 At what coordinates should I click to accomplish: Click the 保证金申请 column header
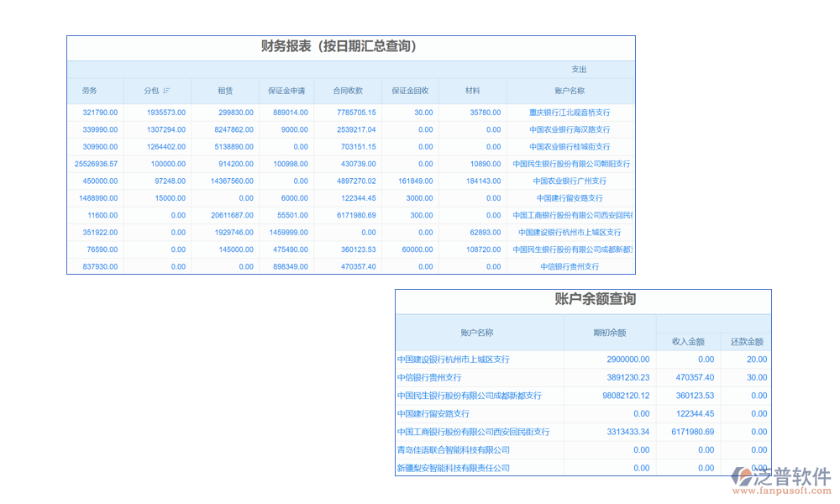(286, 91)
